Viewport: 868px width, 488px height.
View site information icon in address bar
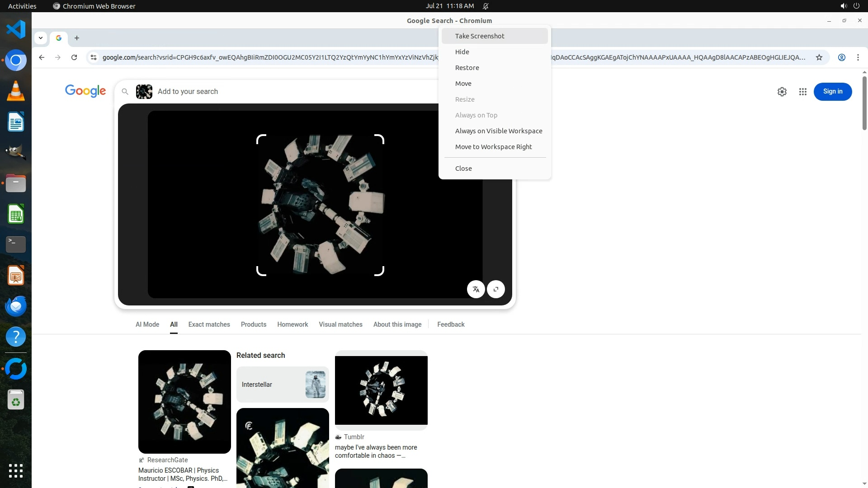[x=94, y=57]
